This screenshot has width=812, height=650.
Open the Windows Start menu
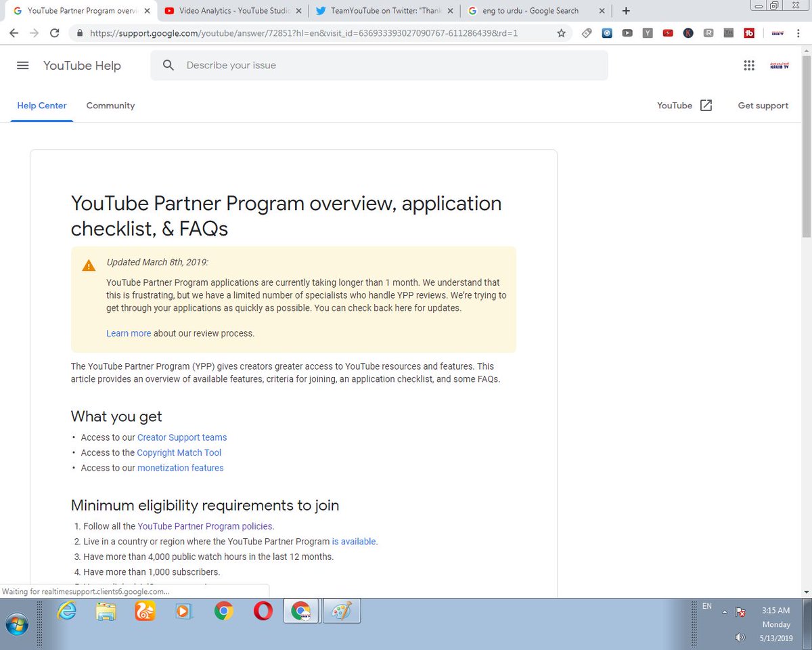[18, 624]
